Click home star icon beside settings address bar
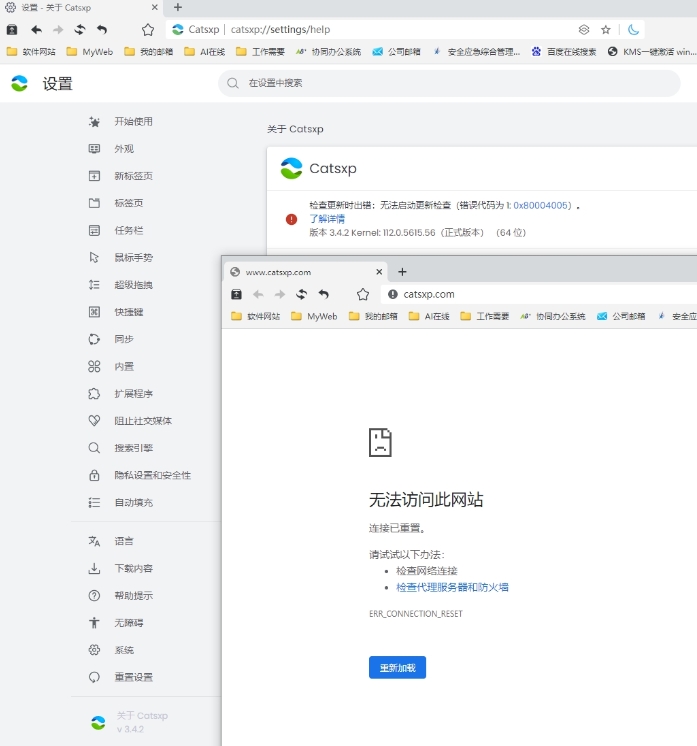 click(148, 30)
